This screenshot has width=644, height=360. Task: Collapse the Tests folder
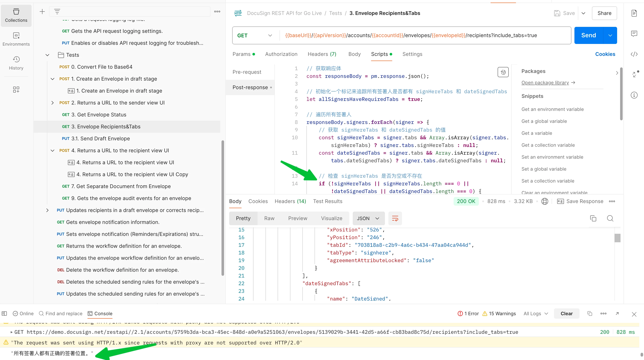47,55
